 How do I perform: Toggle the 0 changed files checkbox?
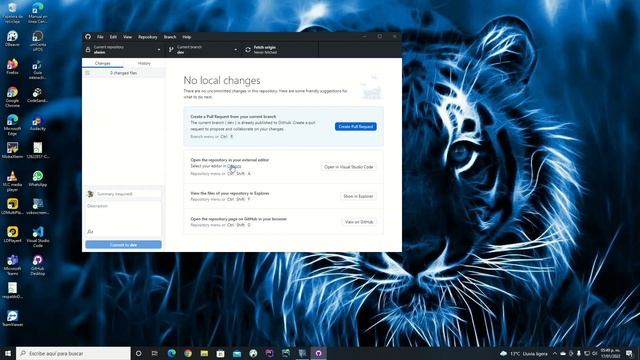[x=87, y=73]
